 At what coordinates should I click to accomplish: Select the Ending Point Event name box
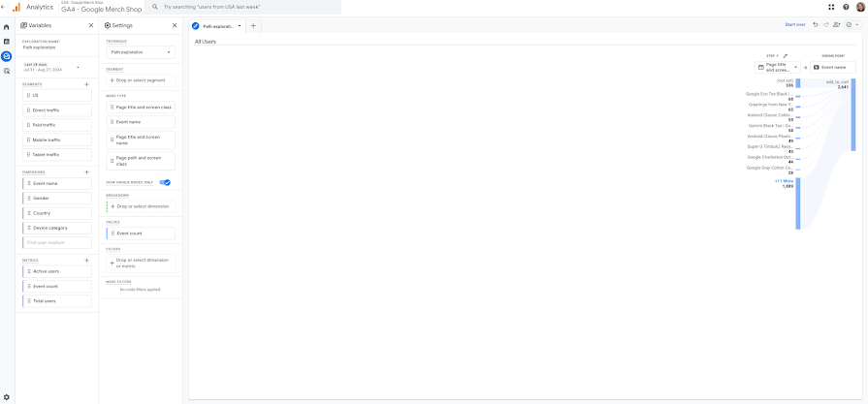[x=832, y=68]
